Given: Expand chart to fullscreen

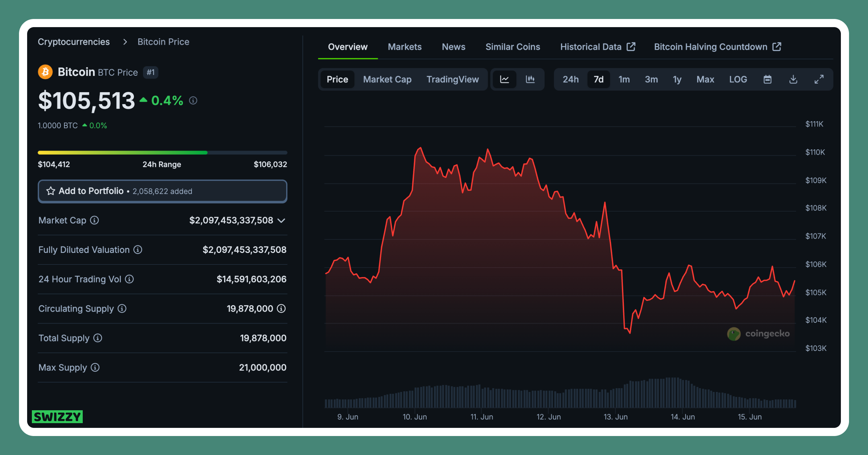Looking at the screenshot, I should pos(819,79).
